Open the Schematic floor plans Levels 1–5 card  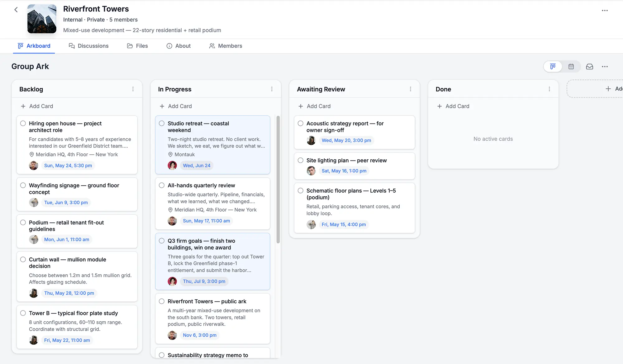(354, 208)
